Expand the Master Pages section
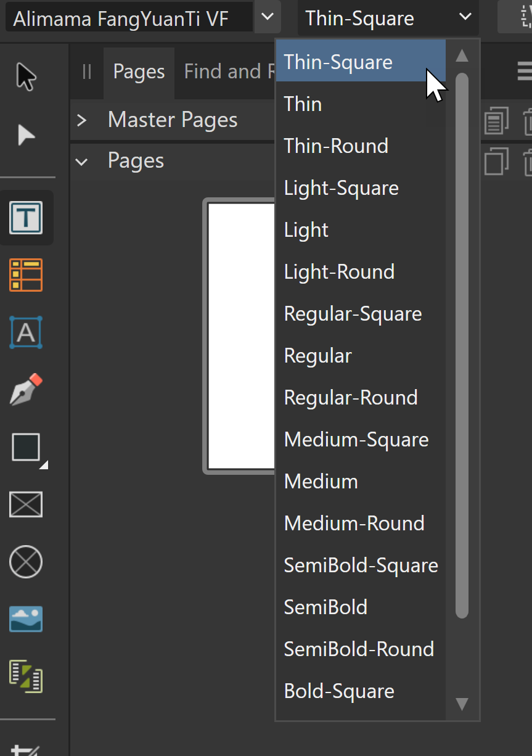Image resolution: width=532 pixels, height=756 pixels. 81,120
